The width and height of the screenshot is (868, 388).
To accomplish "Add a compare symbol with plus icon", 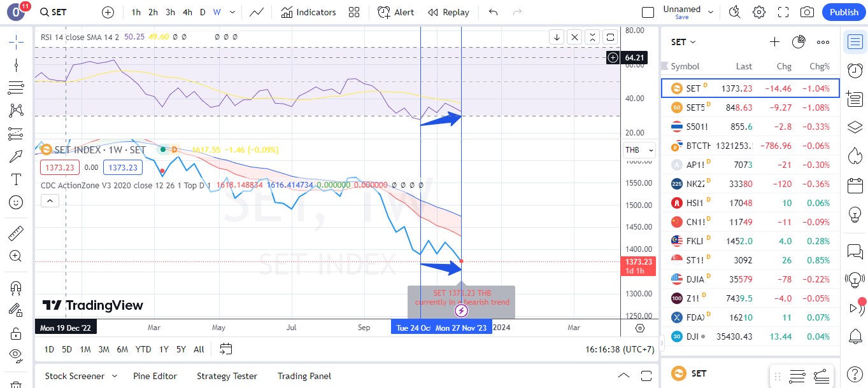I will (108, 12).
